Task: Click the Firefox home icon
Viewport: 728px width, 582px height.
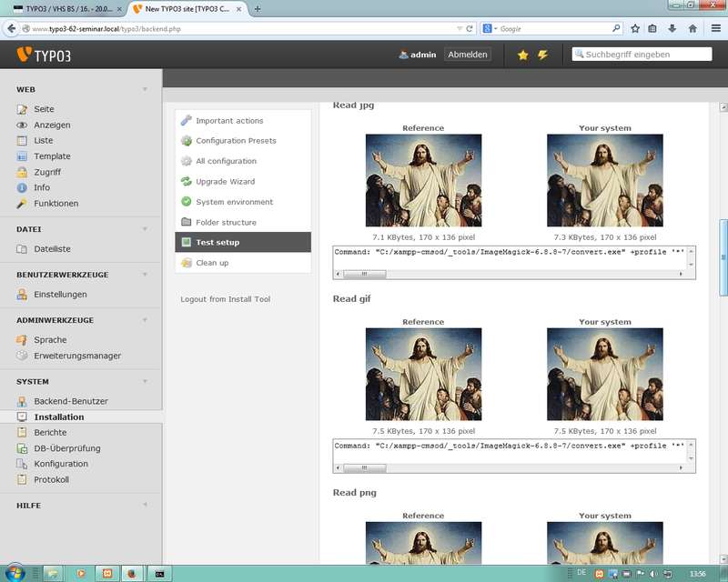Action: (x=693, y=28)
